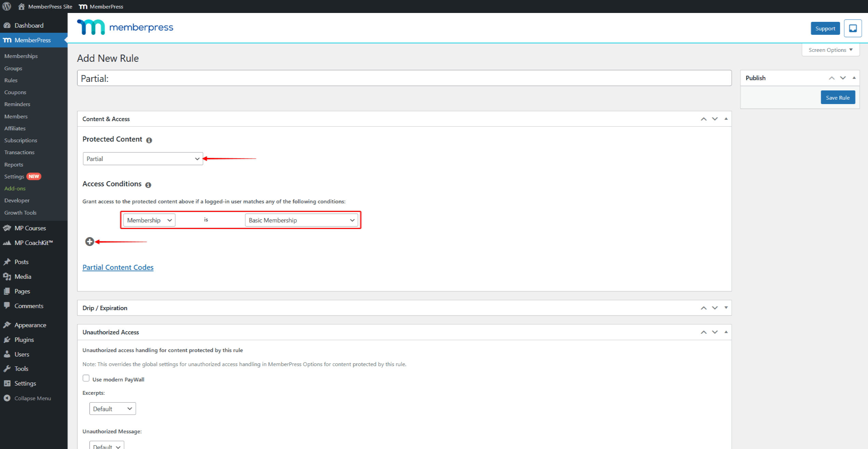Click the MemberPress Site home icon
Image resolution: width=868 pixels, height=449 pixels.
coord(21,6)
